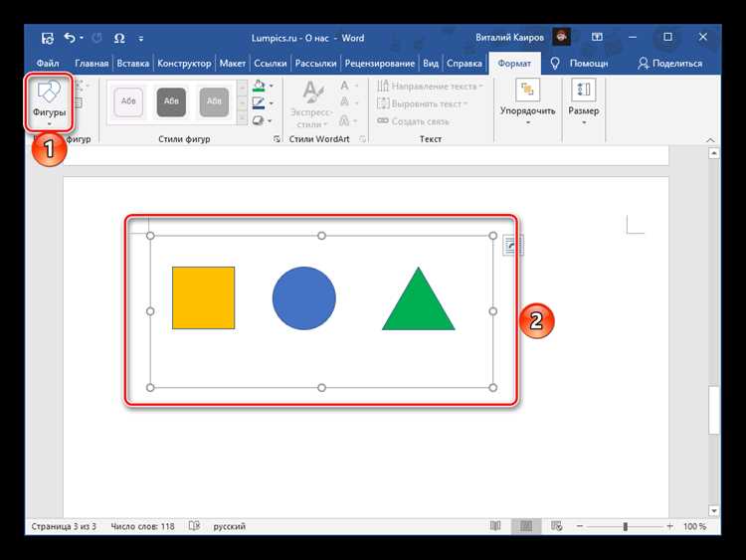
Task: Switch to Read Mode view
Action: point(495,526)
